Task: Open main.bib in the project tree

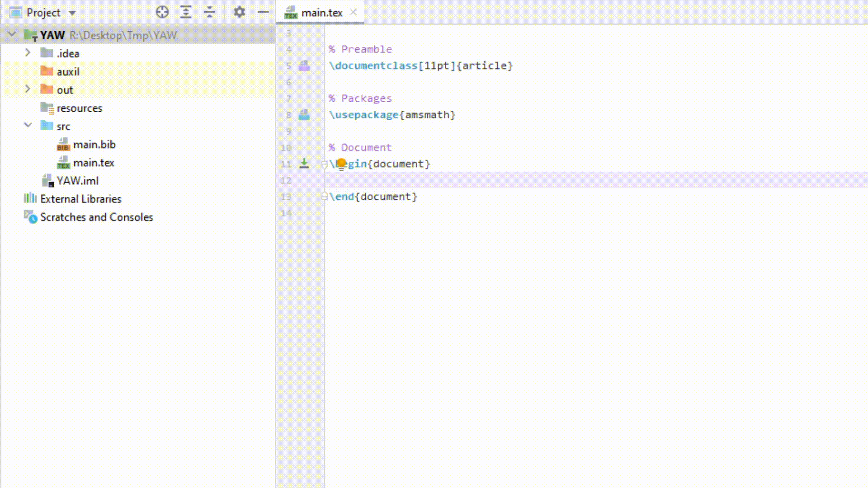Action: tap(94, 145)
